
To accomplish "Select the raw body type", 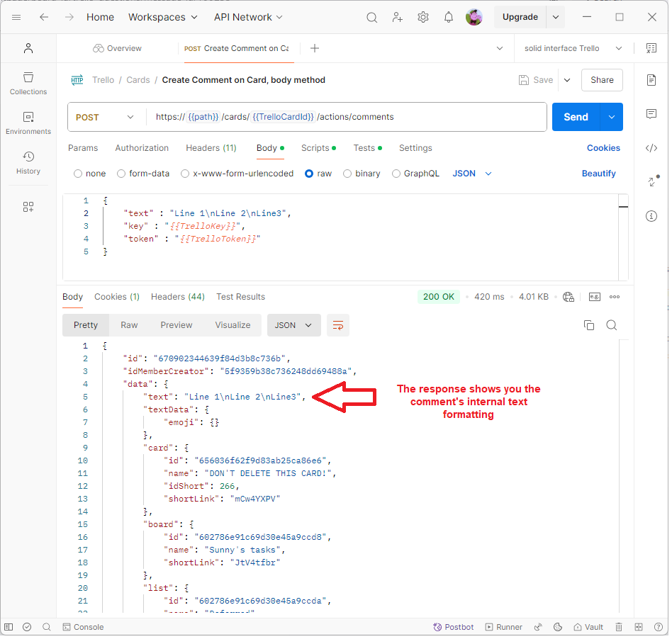I will click(310, 174).
